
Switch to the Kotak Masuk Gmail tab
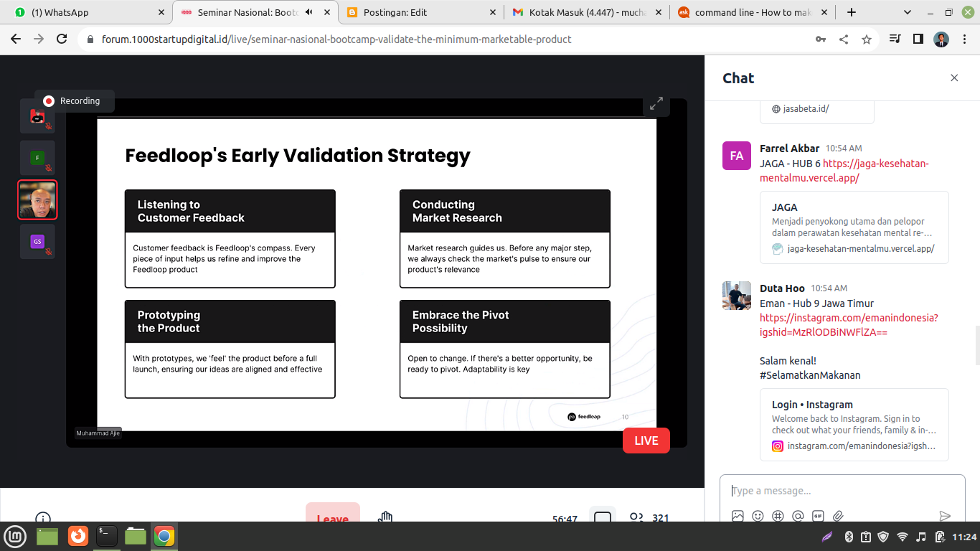586,12
